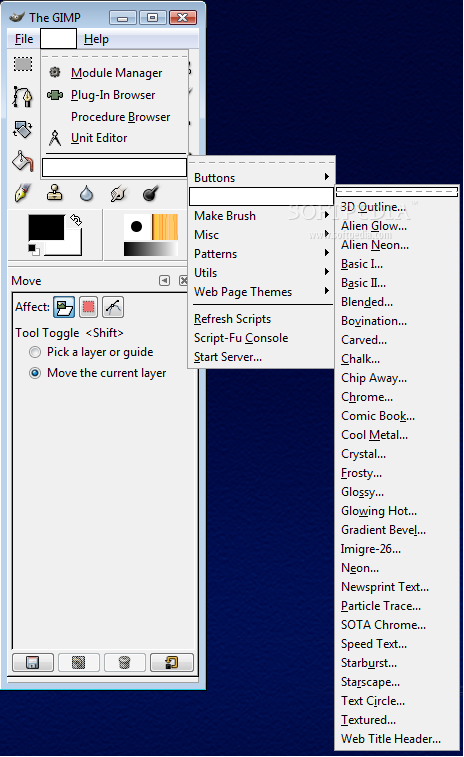Open the active gradient indicator
Image resolution: width=464 pixels, height=757 pixels.
[x=151, y=249]
